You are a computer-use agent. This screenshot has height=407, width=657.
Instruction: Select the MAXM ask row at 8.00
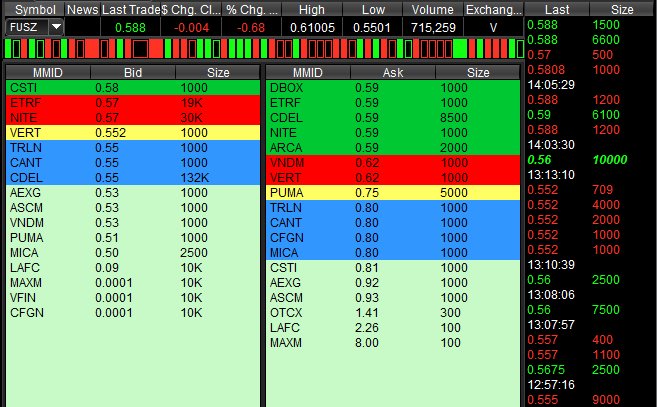pyautogui.click(x=393, y=343)
